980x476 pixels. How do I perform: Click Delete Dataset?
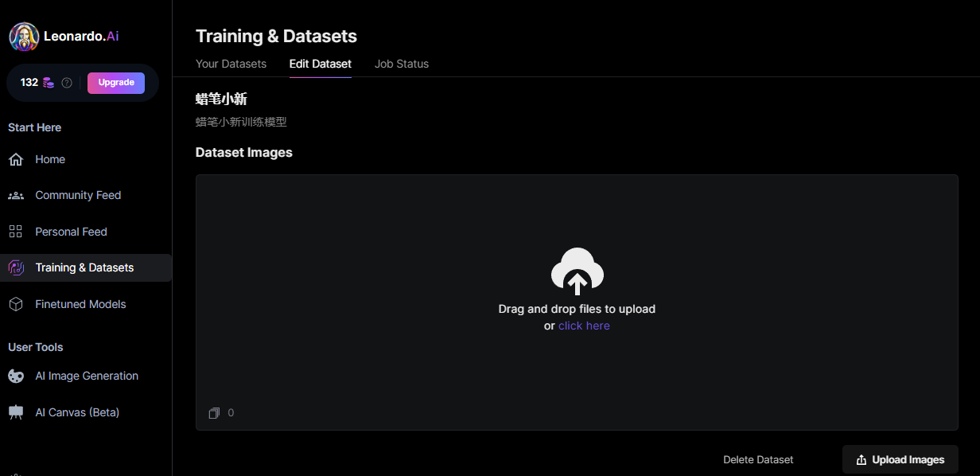coord(758,459)
